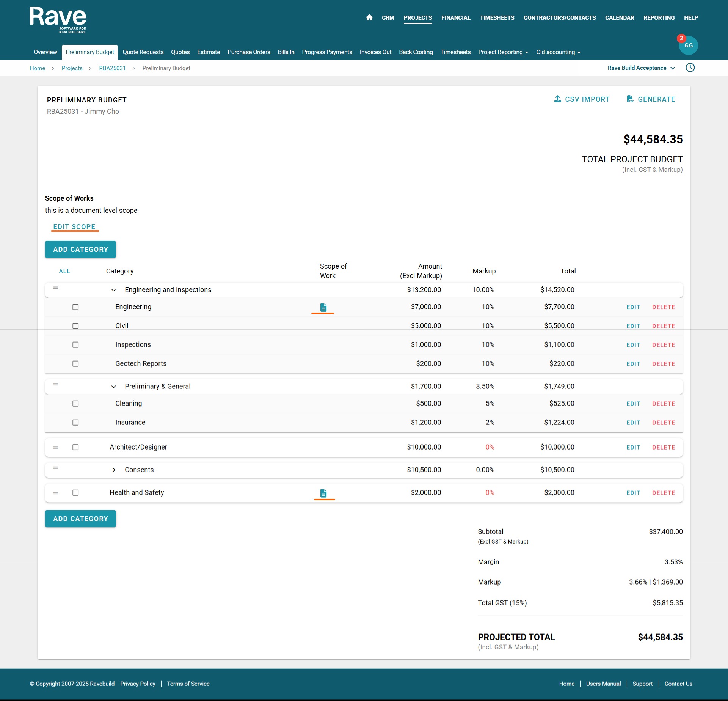Open Health and Safety scope document icon
This screenshot has height=701, width=728.
coord(323,493)
